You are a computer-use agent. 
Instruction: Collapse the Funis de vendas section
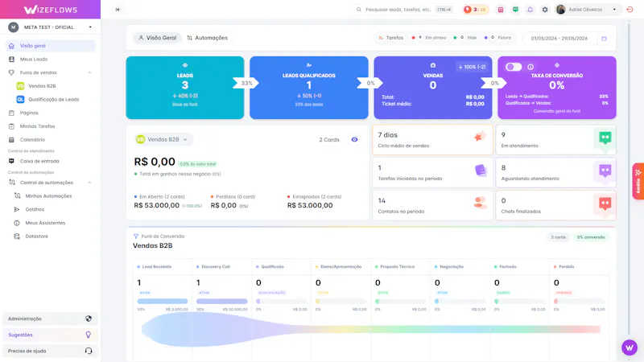(x=89, y=72)
